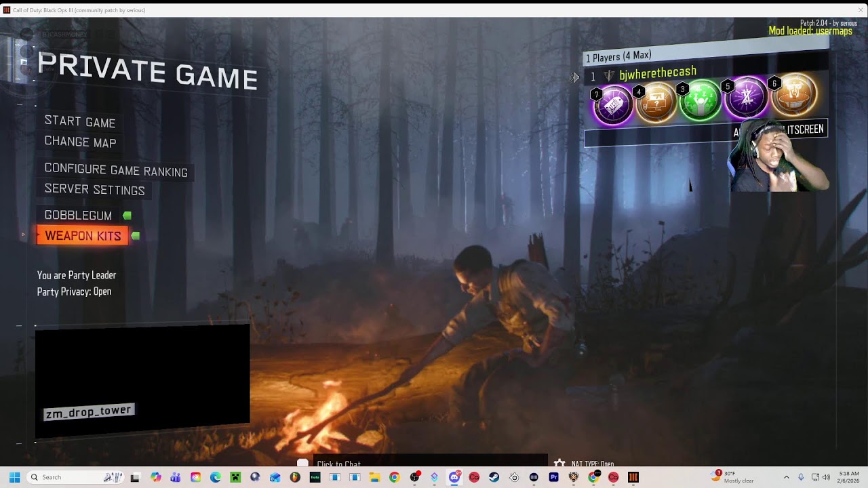Open Steam from the taskbar

494,477
